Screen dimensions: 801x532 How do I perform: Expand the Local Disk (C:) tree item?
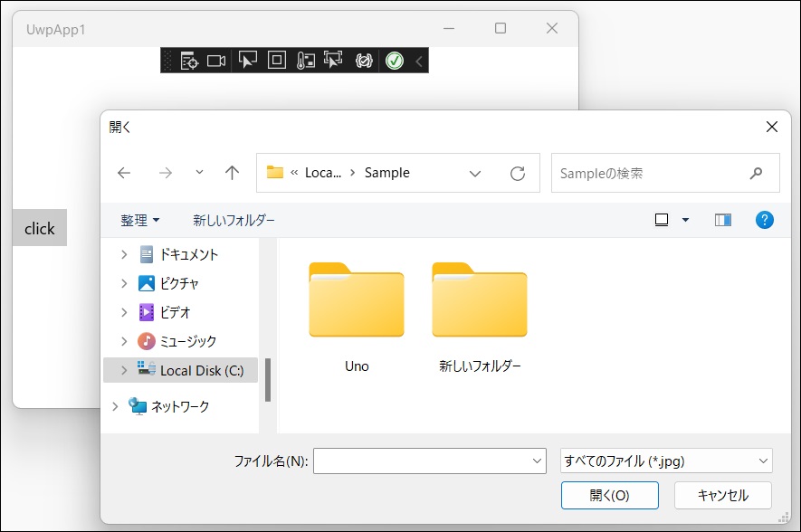[x=125, y=370]
